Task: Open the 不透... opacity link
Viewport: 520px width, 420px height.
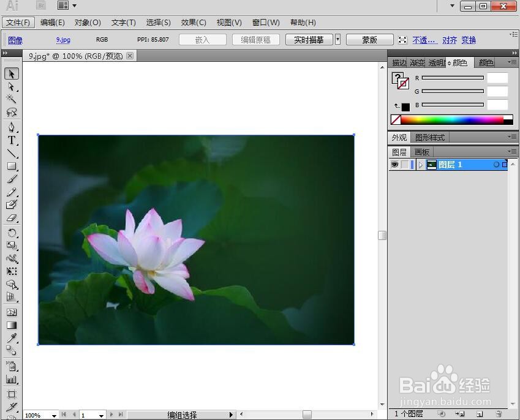Action: [425, 40]
